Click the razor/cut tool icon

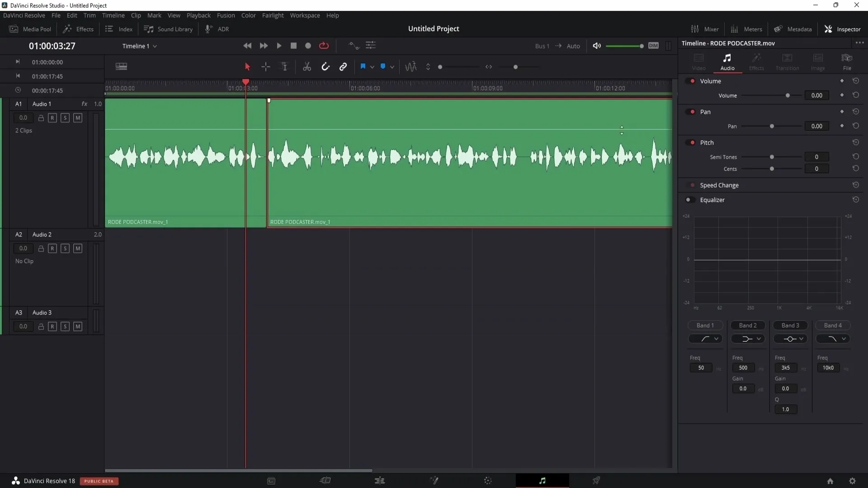pyautogui.click(x=307, y=67)
